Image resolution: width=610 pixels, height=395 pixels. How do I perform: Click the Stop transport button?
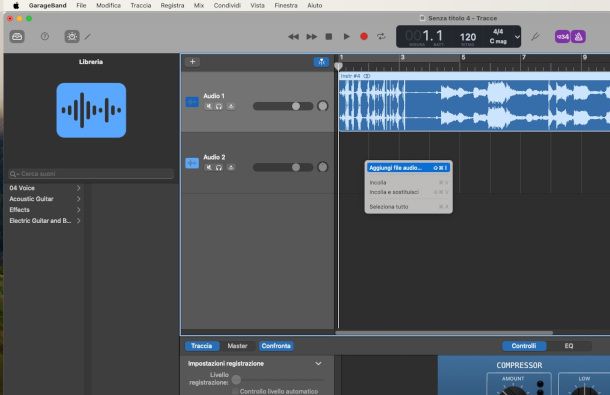329,37
